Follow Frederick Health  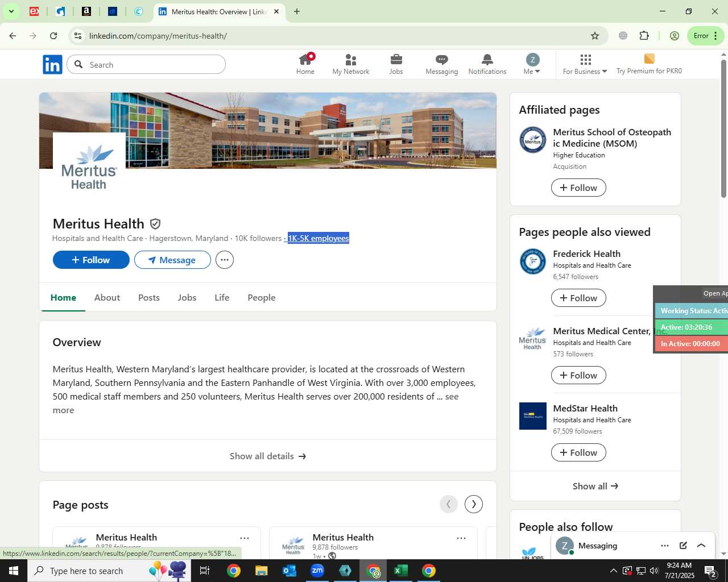(578, 298)
